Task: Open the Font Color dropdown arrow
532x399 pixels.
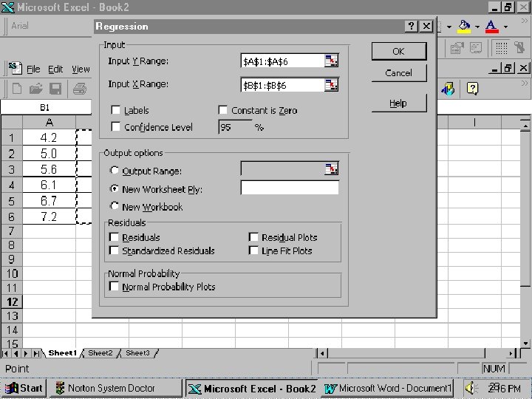Action: (505, 27)
